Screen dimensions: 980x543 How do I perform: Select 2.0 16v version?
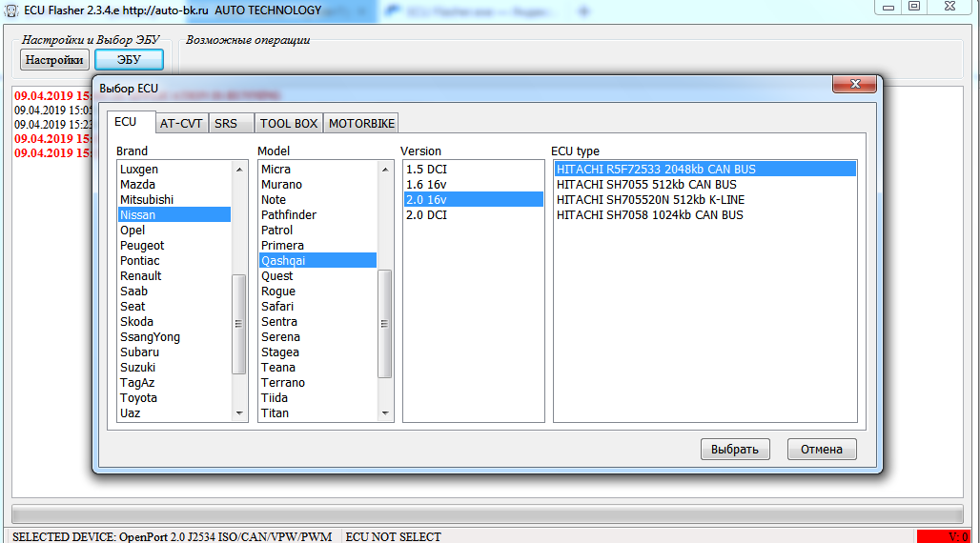pyautogui.click(x=473, y=200)
